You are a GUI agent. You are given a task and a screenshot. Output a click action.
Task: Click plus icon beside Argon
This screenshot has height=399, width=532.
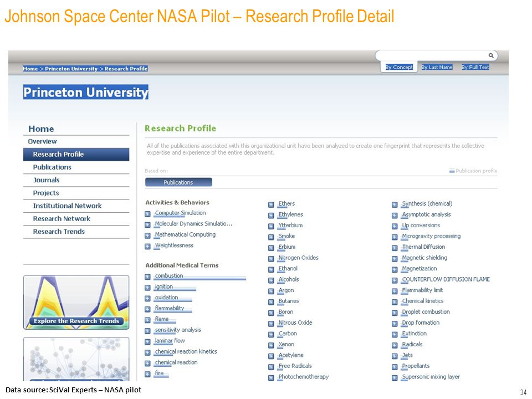point(271,291)
